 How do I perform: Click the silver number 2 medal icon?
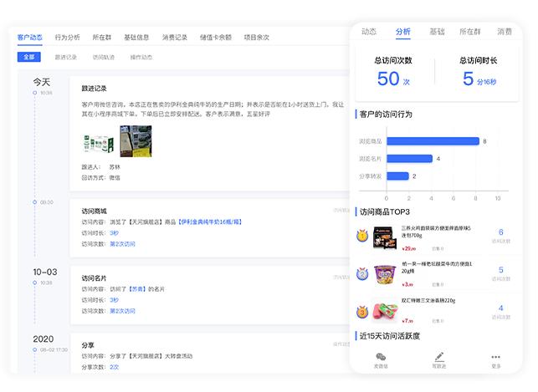pos(362,273)
